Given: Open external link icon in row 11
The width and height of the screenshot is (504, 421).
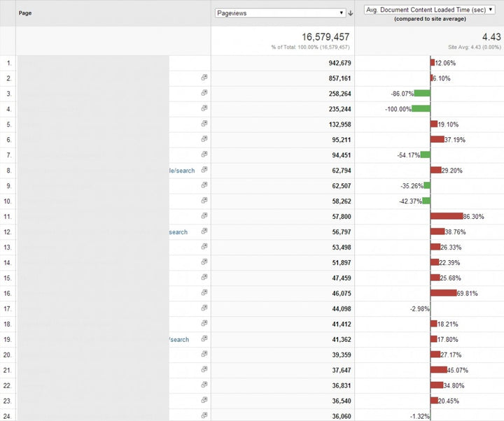Looking at the screenshot, I should [204, 216].
